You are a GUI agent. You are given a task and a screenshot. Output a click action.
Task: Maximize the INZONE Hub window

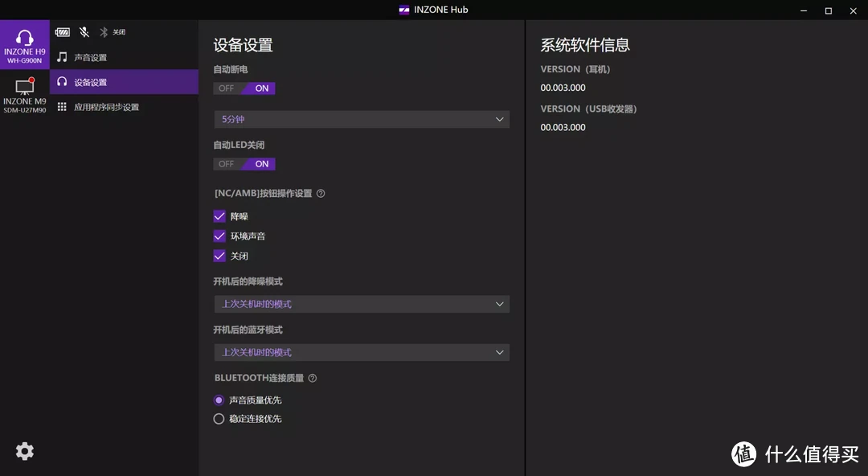click(x=829, y=10)
